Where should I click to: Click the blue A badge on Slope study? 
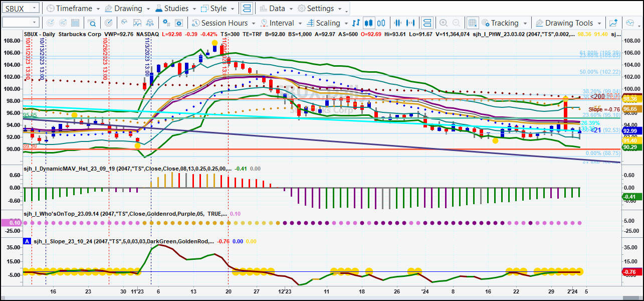(x=27, y=241)
